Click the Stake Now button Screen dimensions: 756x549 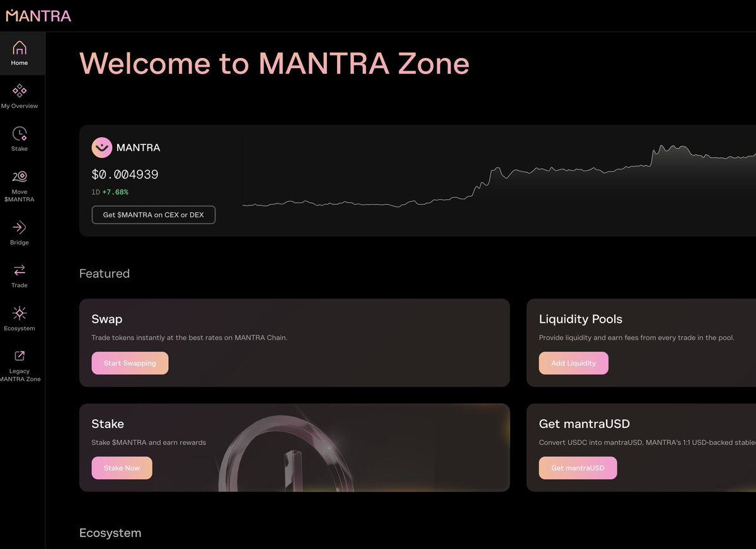122,468
